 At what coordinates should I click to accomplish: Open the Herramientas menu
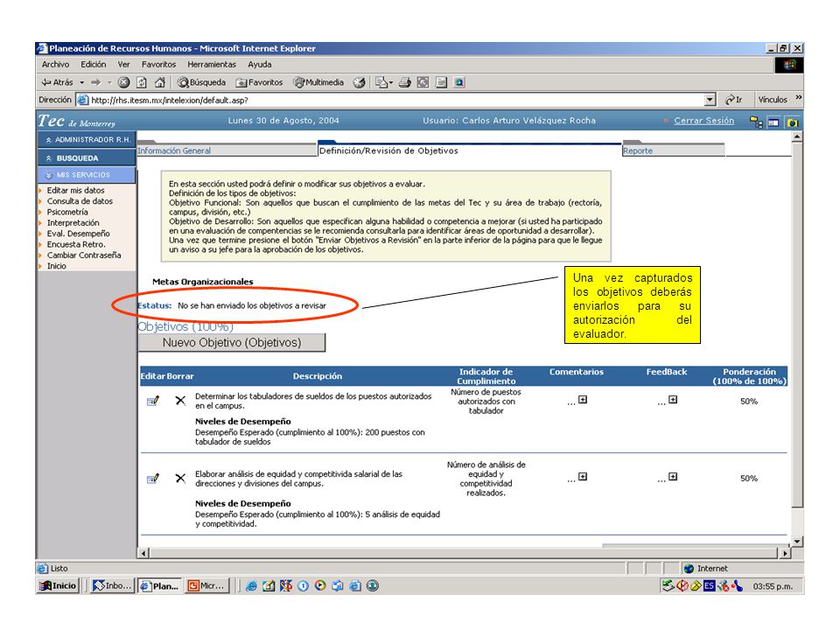coord(212,64)
